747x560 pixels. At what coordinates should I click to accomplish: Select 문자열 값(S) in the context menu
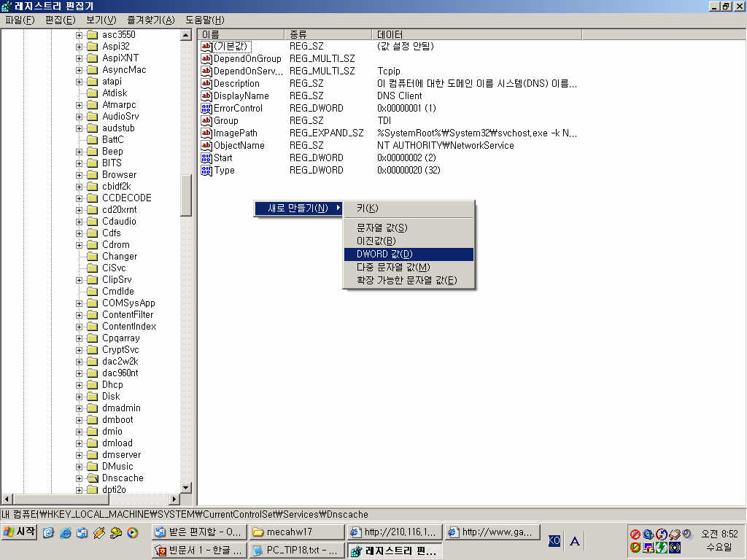382,227
